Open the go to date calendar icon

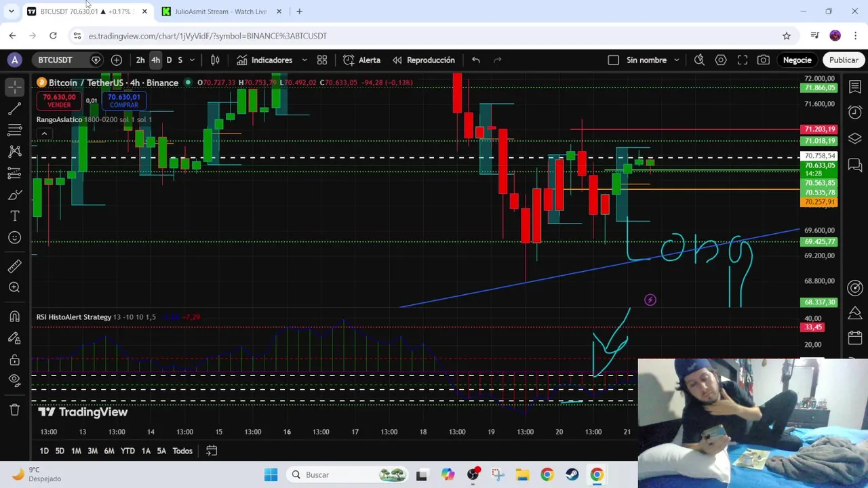pos(212,451)
